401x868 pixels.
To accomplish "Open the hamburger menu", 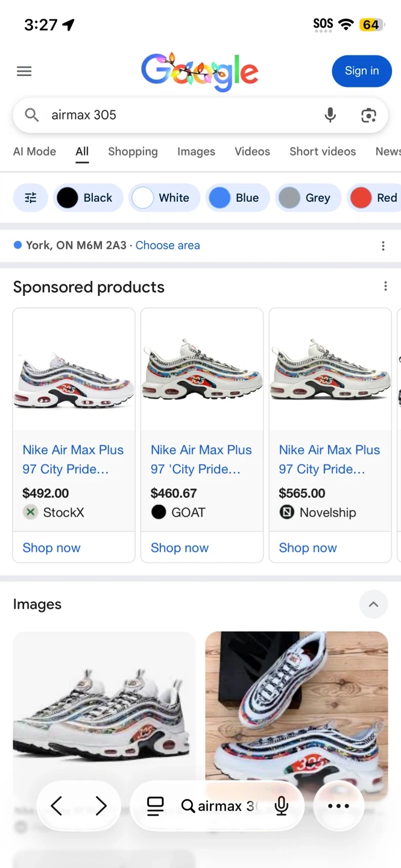I will [x=24, y=71].
